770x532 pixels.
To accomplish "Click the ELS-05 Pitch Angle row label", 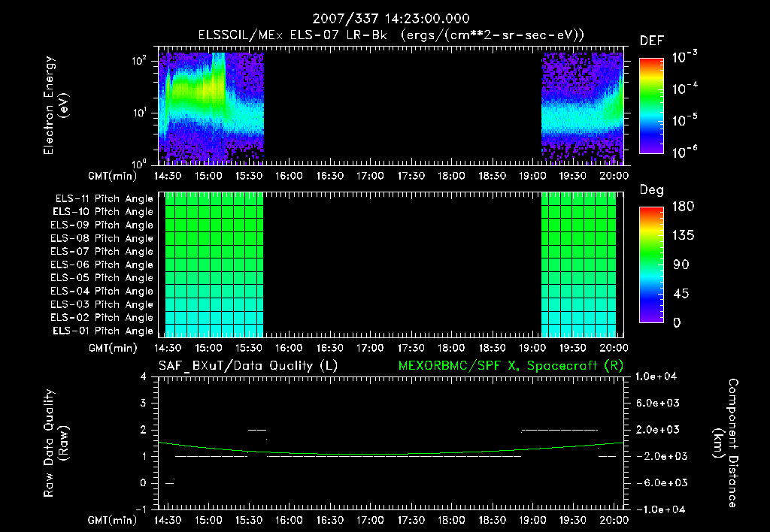I will 102,278.
